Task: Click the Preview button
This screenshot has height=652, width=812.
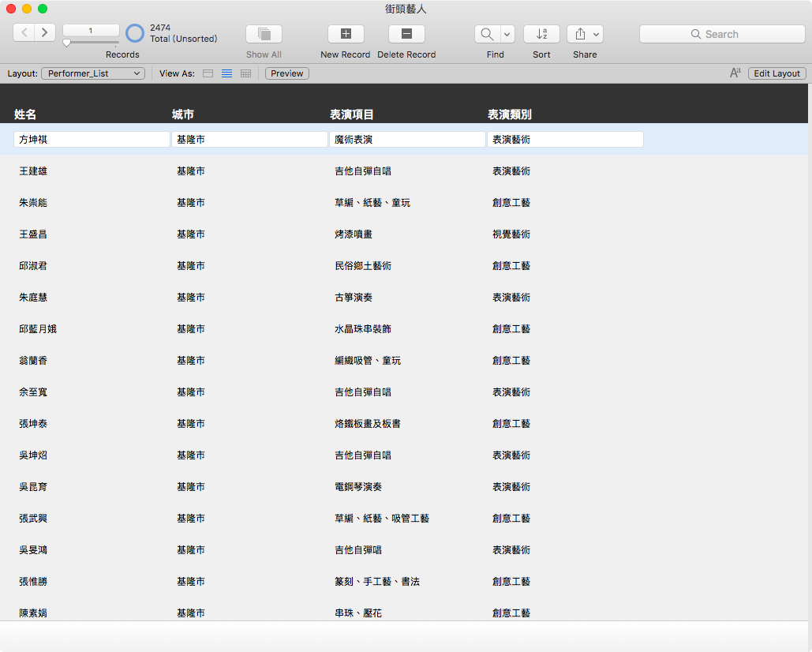Action: [x=287, y=73]
